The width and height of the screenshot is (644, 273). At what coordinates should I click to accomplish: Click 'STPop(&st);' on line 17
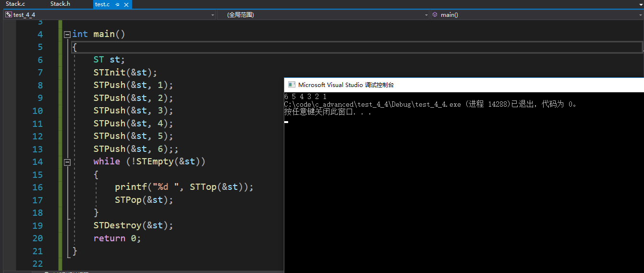click(144, 200)
